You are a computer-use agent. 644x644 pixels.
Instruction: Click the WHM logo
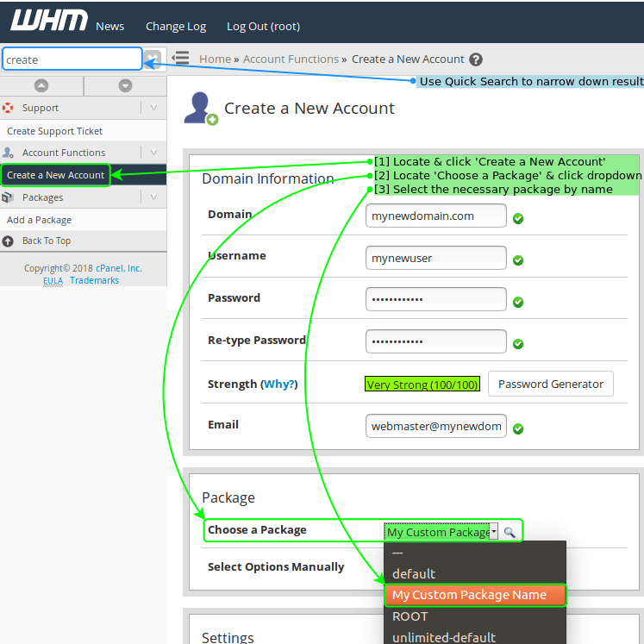point(48,22)
